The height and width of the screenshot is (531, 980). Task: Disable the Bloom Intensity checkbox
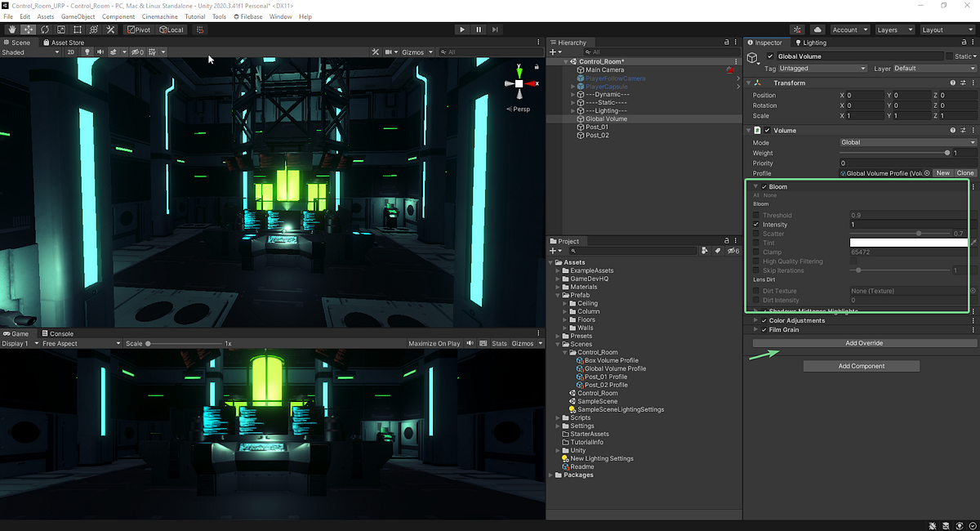(756, 225)
